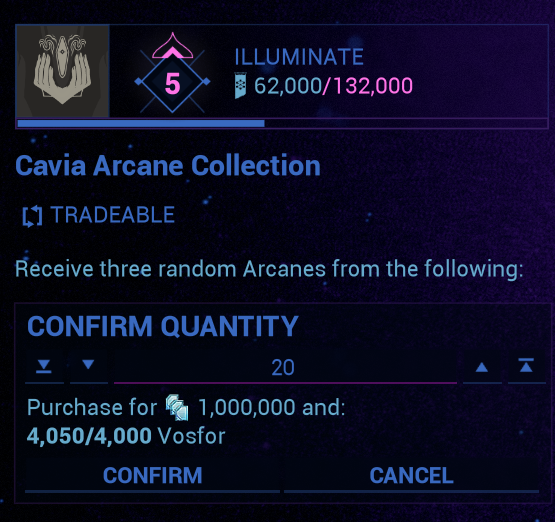Click the rank 5 diamond badge
This screenshot has width=555, height=522.
172,82
